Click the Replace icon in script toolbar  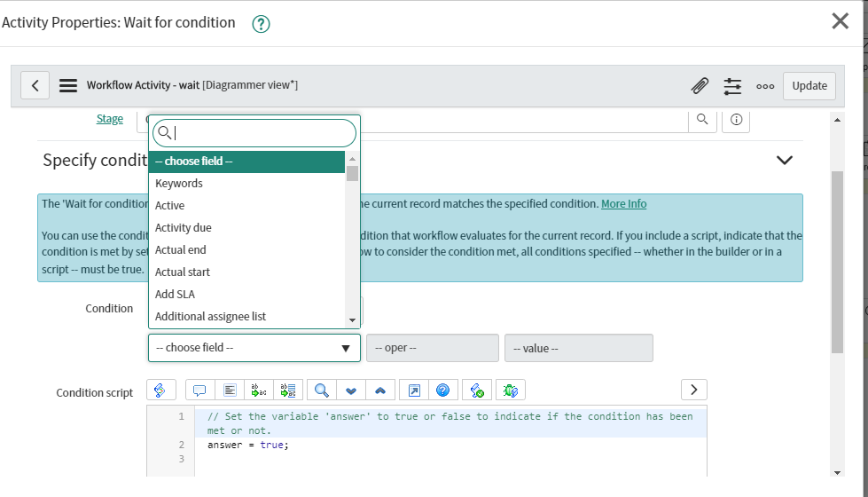259,390
